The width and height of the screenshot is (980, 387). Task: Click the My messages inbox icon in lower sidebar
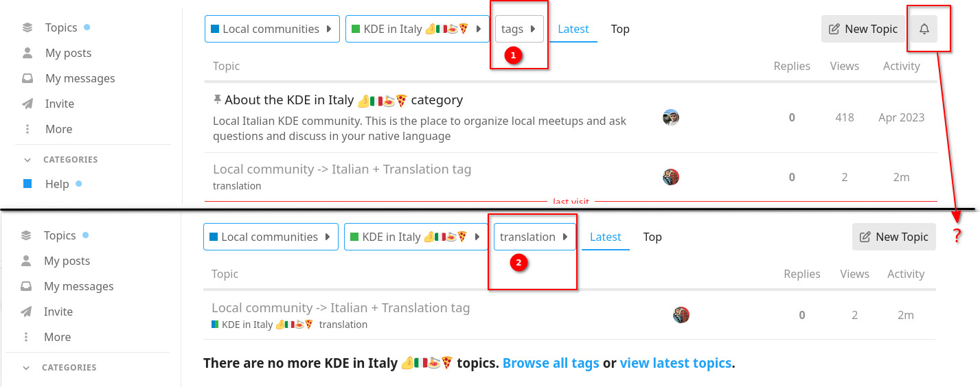pyautogui.click(x=26, y=286)
